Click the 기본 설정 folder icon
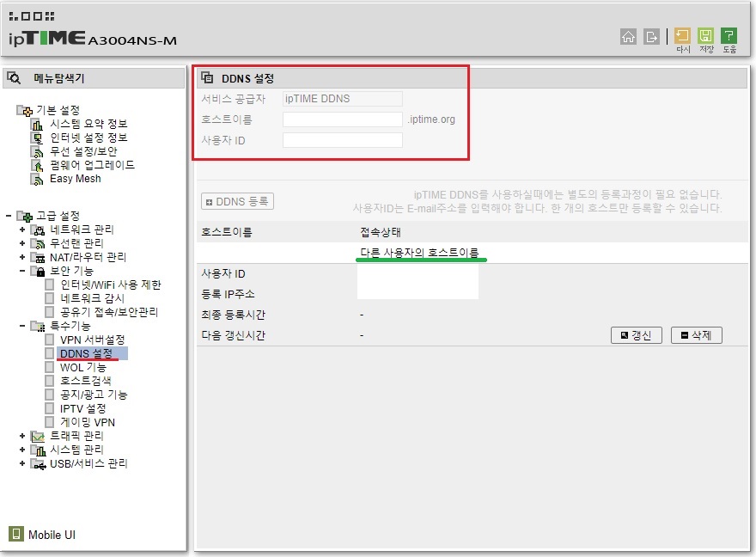 [x=24, y=110]
